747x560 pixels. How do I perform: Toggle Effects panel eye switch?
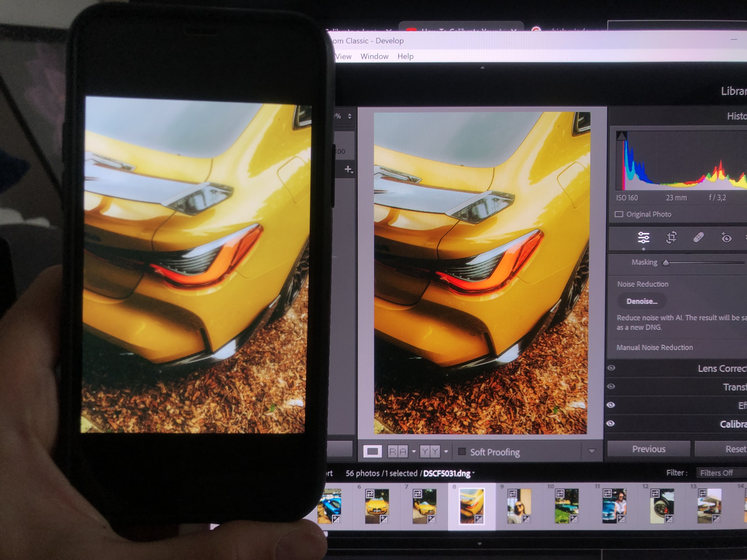[611, 405]
